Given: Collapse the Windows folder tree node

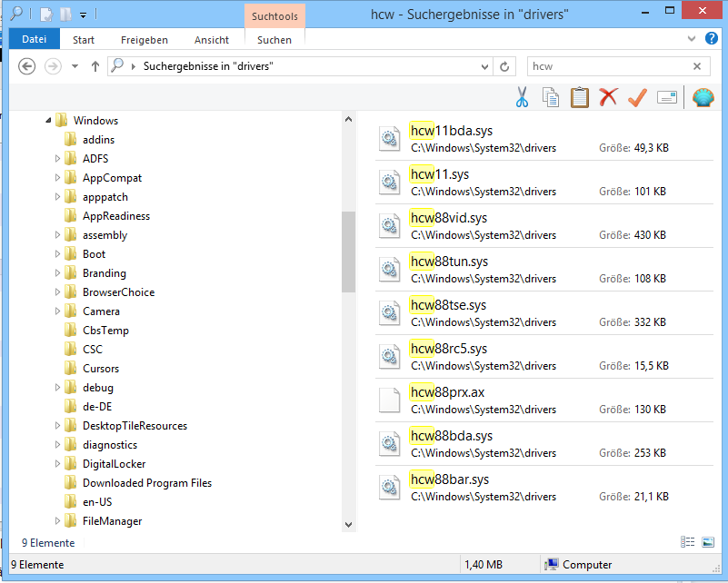Looking at the screenshot, I should click(x=49, y=121).
